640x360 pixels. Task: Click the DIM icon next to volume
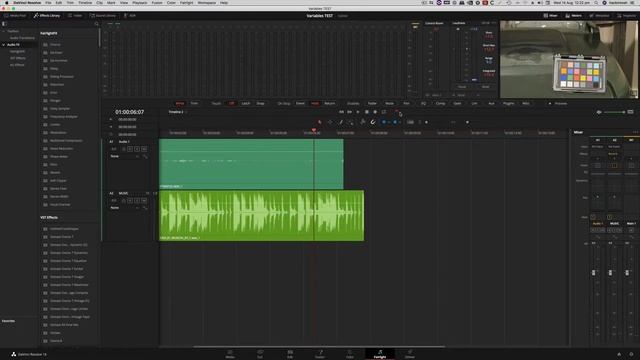(631, 112)
